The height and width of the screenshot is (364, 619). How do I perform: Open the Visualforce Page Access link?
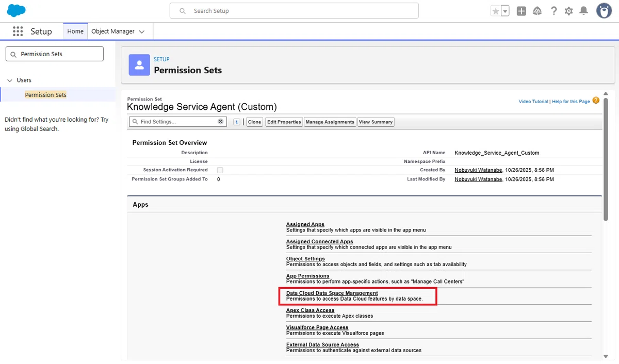317,327
